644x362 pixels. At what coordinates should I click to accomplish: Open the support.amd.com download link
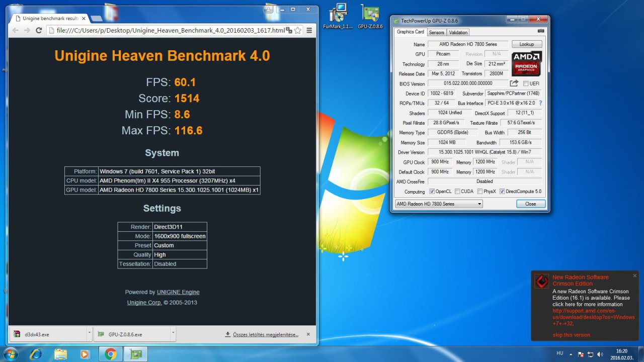point(593,317)
